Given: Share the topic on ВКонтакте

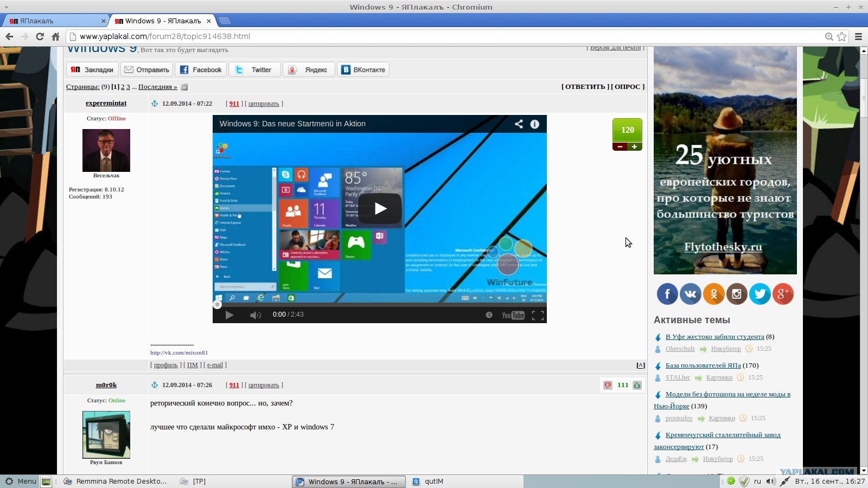Looking at the screenshot, I should click(x=363, y=69).
